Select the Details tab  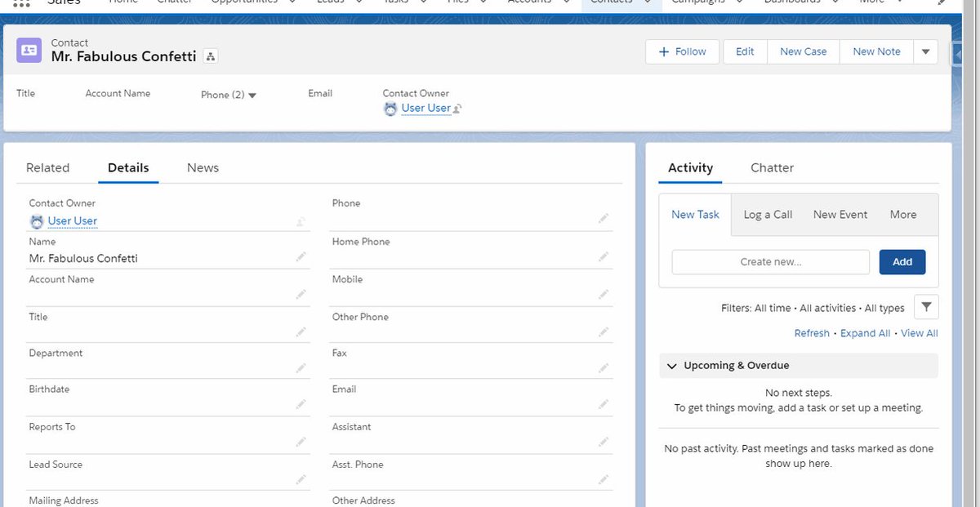128,167
